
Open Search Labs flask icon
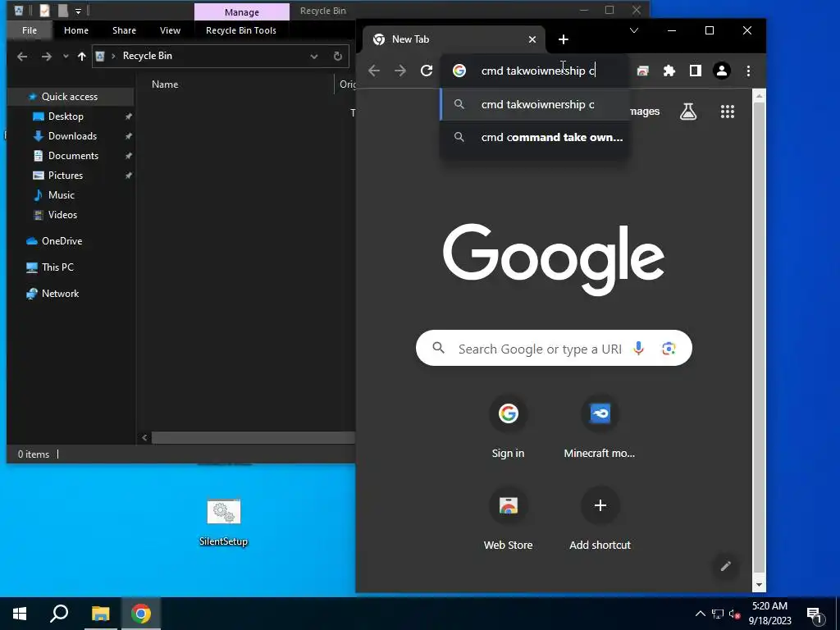coord(688,112)
